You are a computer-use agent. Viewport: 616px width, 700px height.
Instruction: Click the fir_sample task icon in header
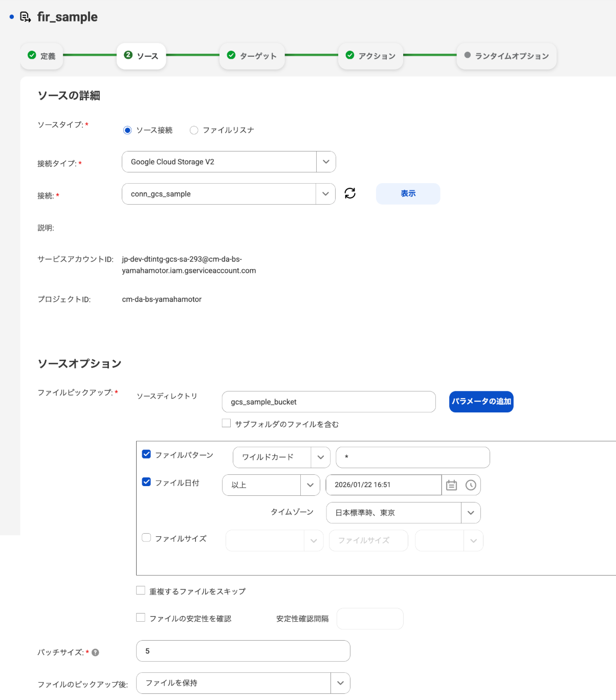pos(25,17)
